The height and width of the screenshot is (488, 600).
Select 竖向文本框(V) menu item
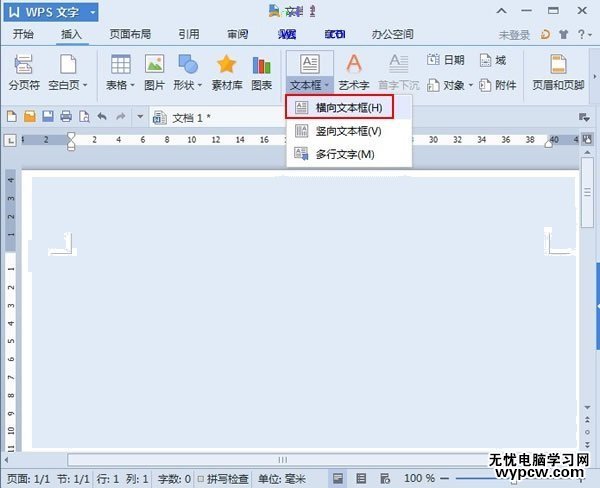[349, 131]
